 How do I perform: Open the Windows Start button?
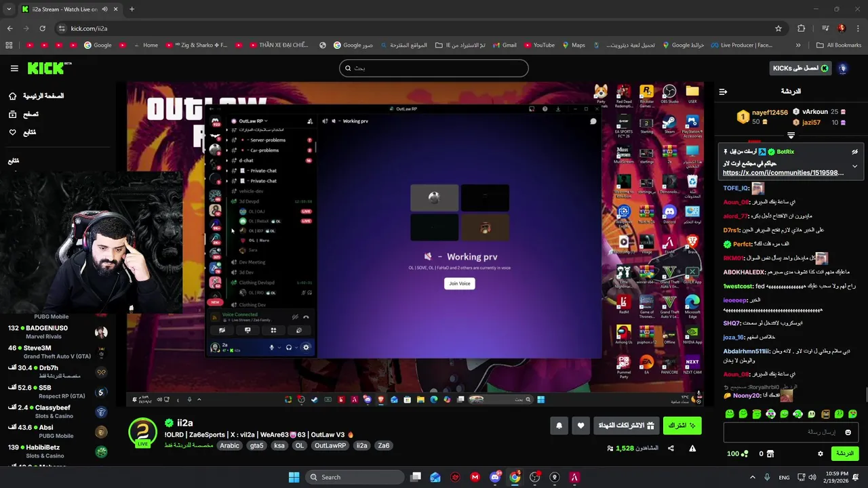294,477
